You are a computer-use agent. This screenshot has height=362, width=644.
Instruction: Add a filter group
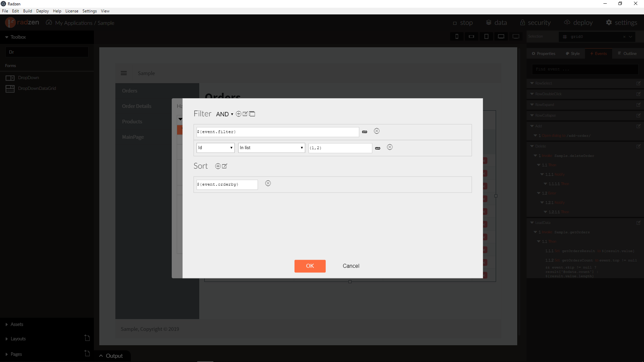[x=252, y=114]
